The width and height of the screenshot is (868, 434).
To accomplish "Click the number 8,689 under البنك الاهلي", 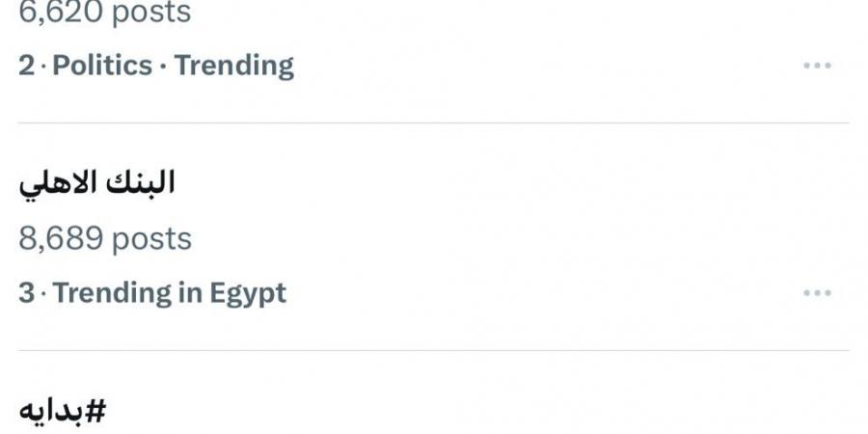I will coord(60,238).
